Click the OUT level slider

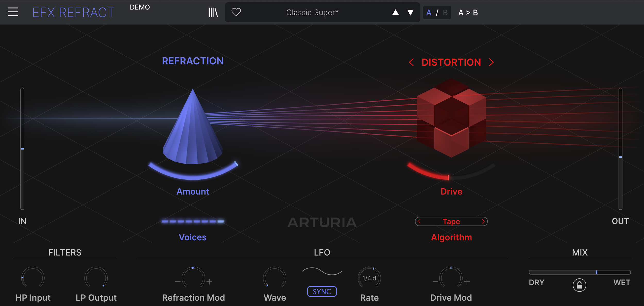[x=620, y=148]
